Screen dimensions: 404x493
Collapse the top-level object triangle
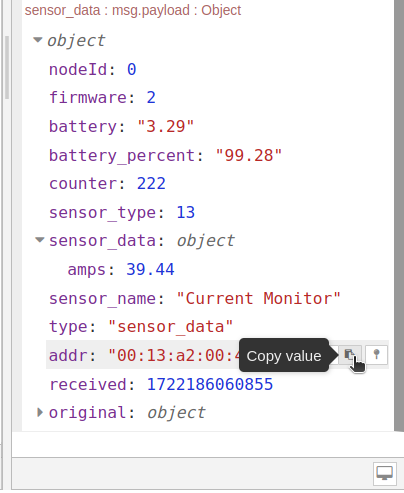[38, 40]
